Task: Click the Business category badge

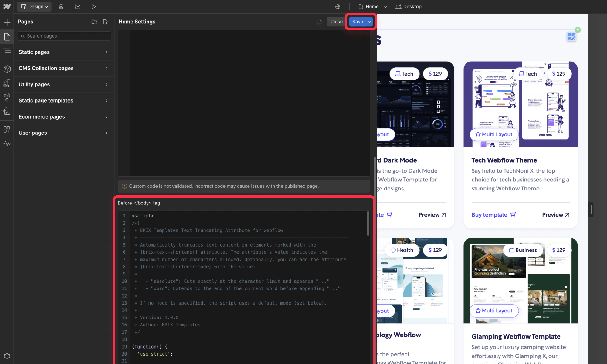Action: (523, 250)
